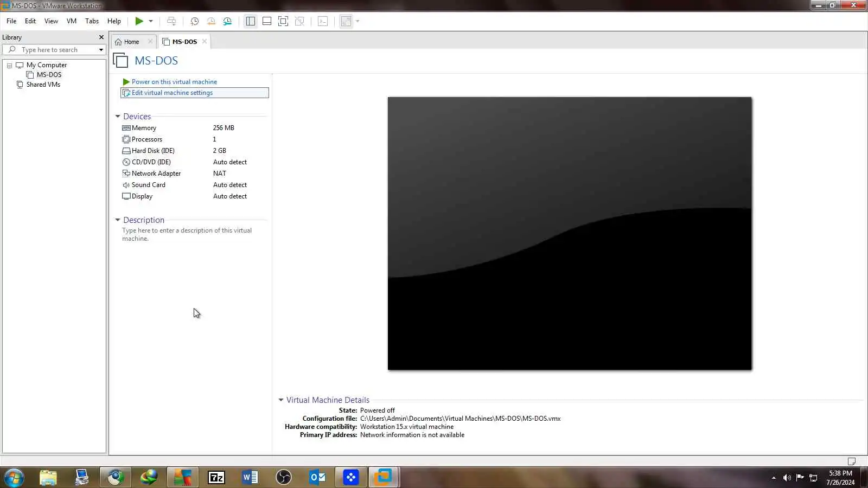Click the NAT network value
The height and width of the screenshot is (488, 868).
[220, 174]
